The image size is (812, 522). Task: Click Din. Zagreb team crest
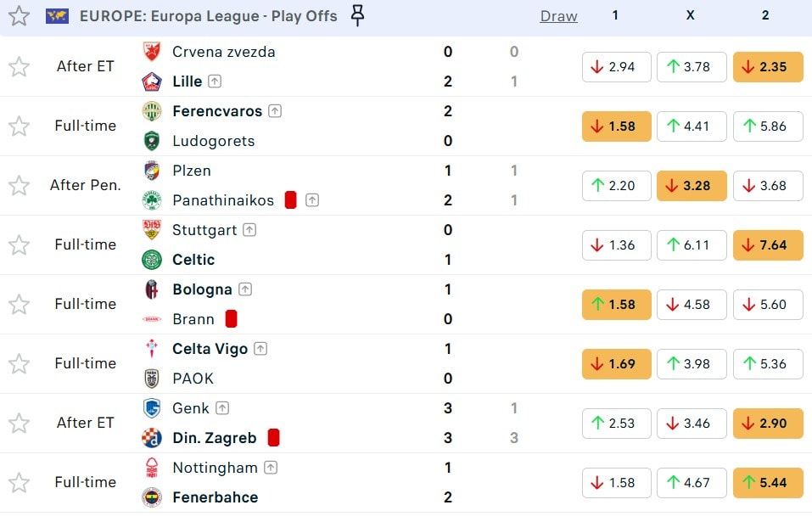coord(152,438)
